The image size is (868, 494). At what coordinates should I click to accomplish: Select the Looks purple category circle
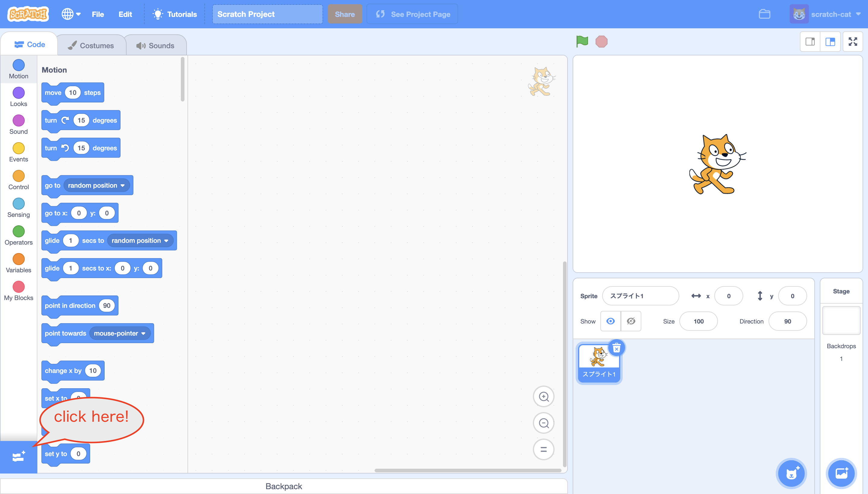[x=19, y=93]
